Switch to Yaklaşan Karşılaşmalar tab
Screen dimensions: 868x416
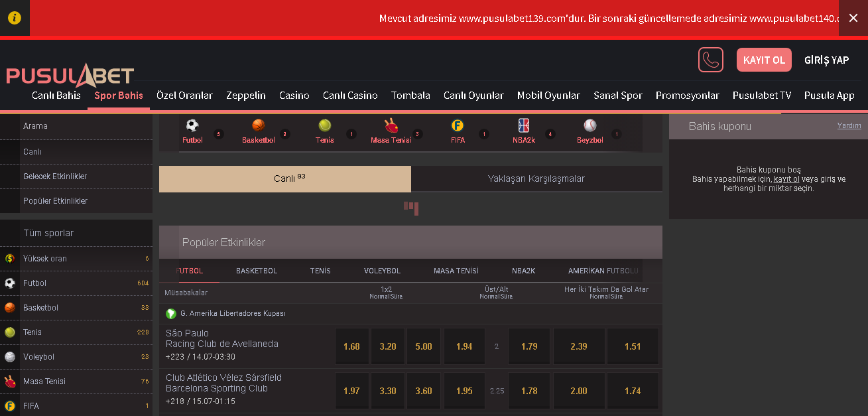pyautogui.click(x=536, y=179)
